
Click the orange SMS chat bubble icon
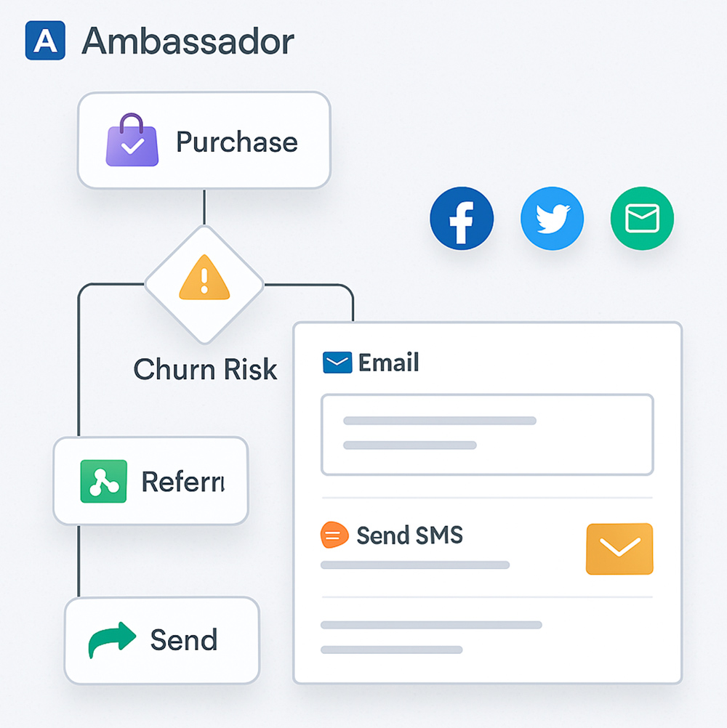point(334,535)
